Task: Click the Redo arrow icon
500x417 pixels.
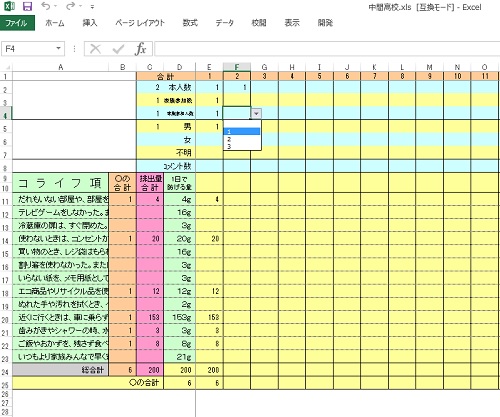Action: click(70, 6)
